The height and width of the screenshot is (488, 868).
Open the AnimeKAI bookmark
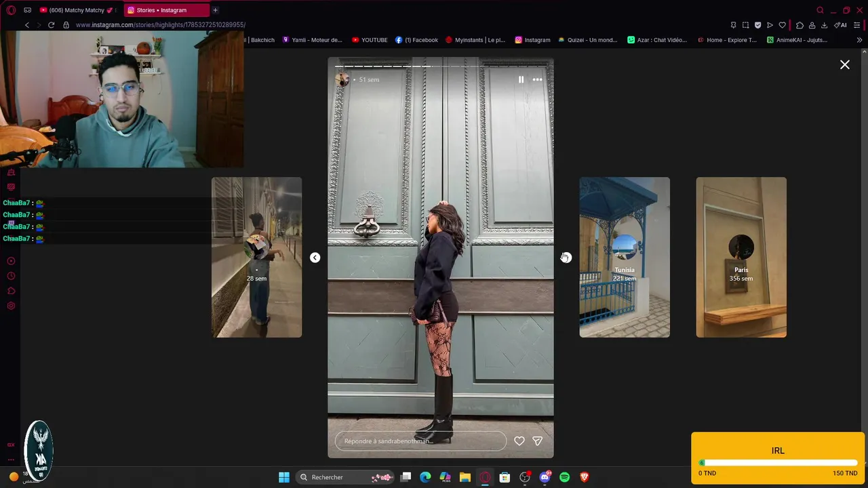(x=797, y=40)
